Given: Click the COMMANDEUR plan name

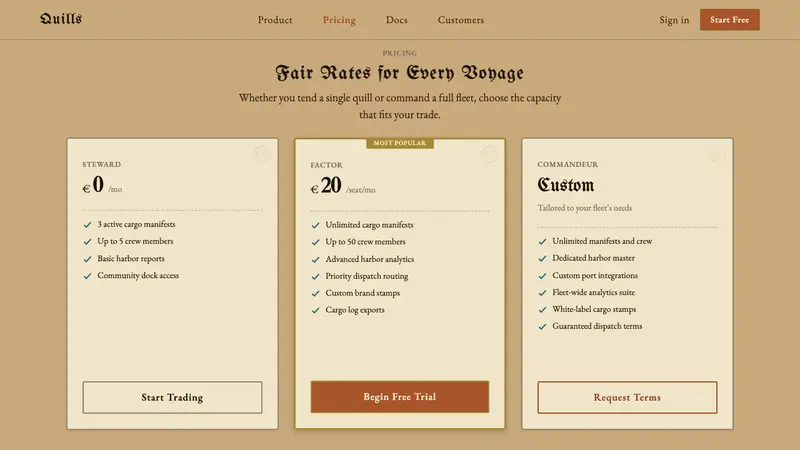Looking at the screenshot, I should [567, 164].
